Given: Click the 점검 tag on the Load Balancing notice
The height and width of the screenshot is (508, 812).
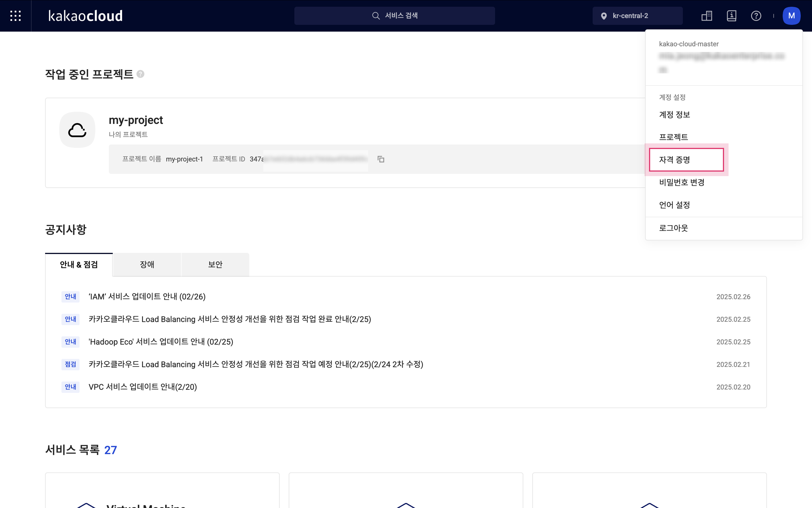Looking at the screenshot, I should [70, 364].
